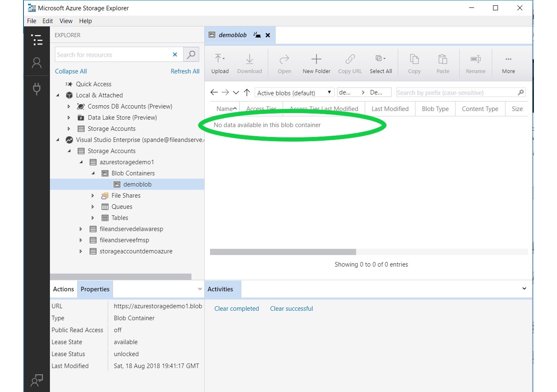Open the Edit menu
This screenshot has height=392, width=557.
tap(48, 21)
